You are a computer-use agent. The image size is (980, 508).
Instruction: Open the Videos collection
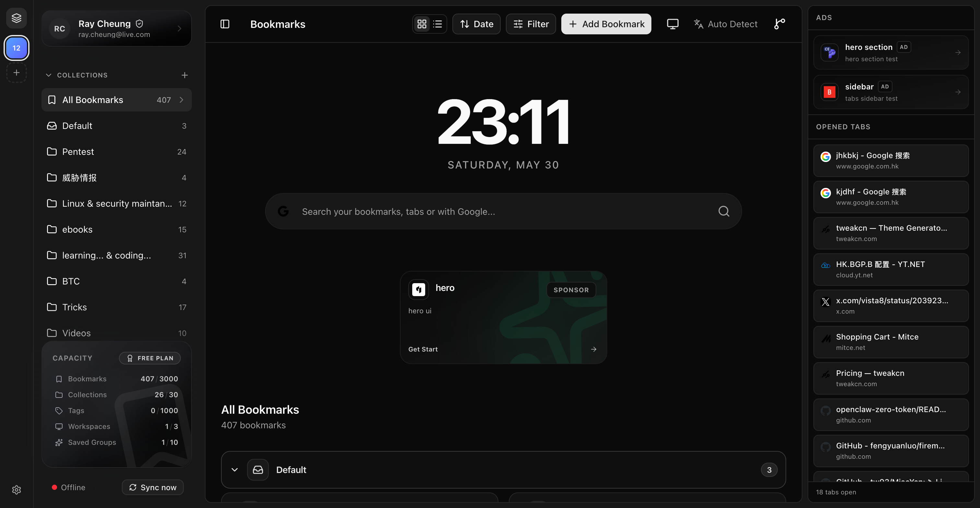click(x=116, y=333)
